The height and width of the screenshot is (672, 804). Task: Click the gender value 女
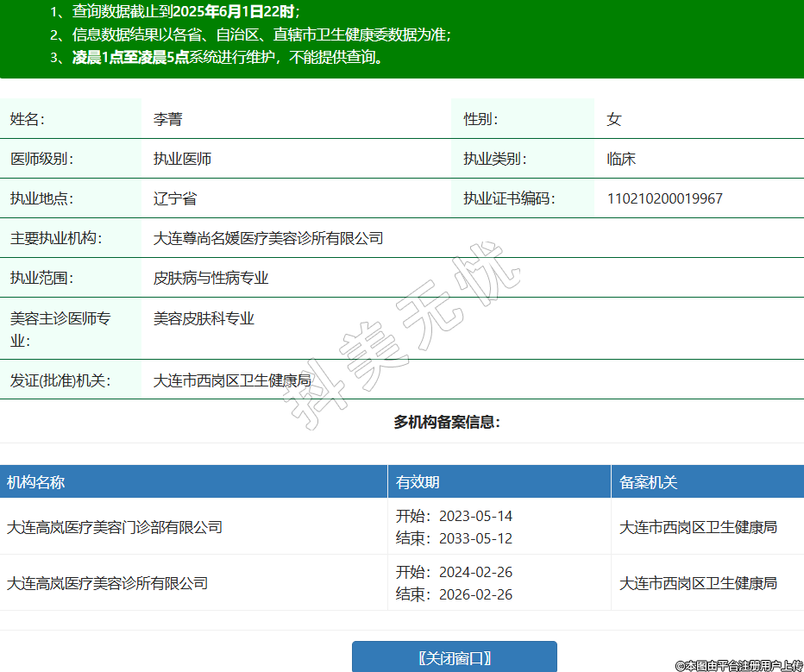614,119
